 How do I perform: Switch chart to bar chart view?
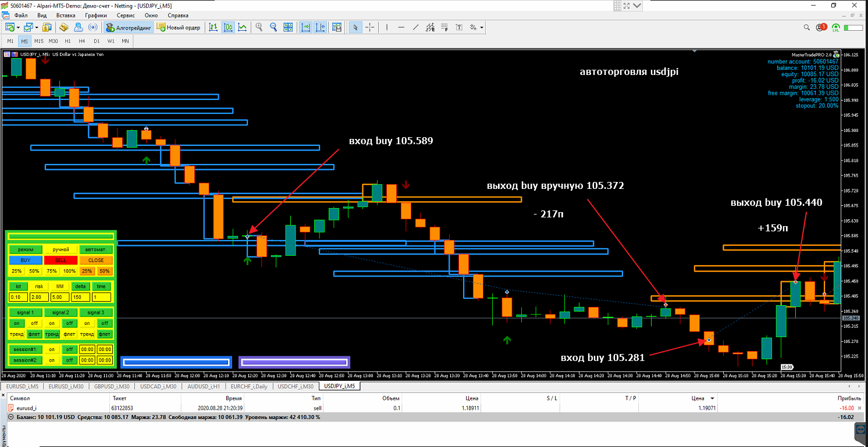[x=214, y=27]
